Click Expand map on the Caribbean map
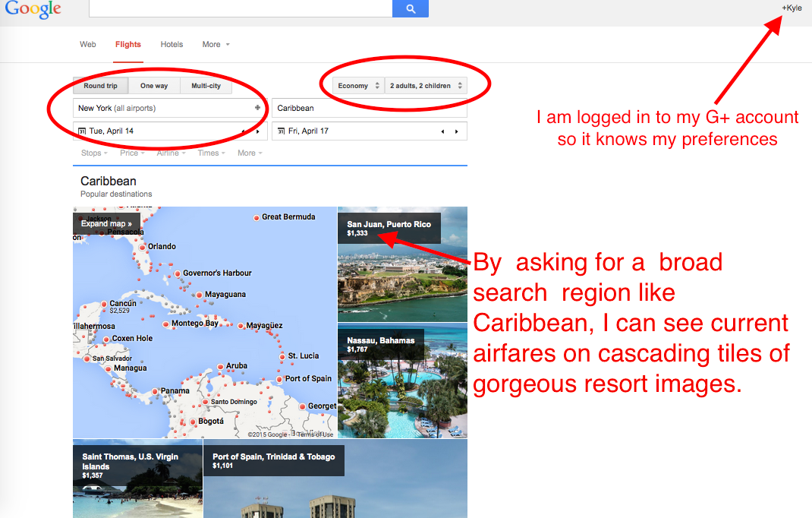 click(x=106, y=224)
